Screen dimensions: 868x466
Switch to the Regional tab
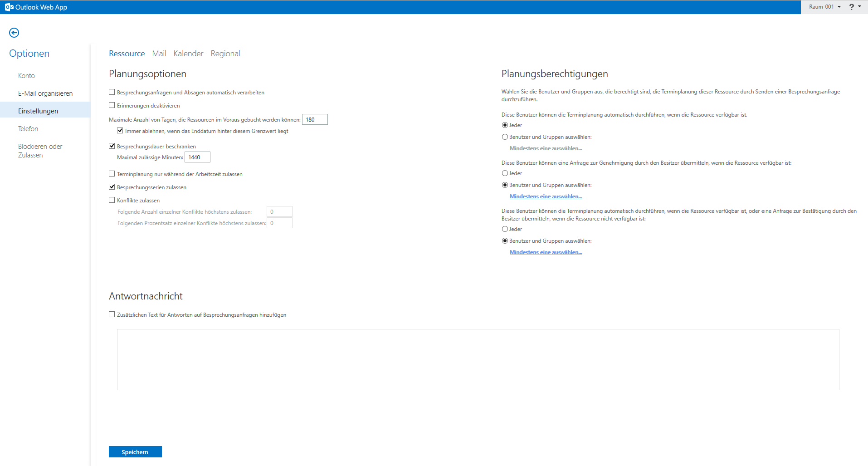[x=225, y=54]
